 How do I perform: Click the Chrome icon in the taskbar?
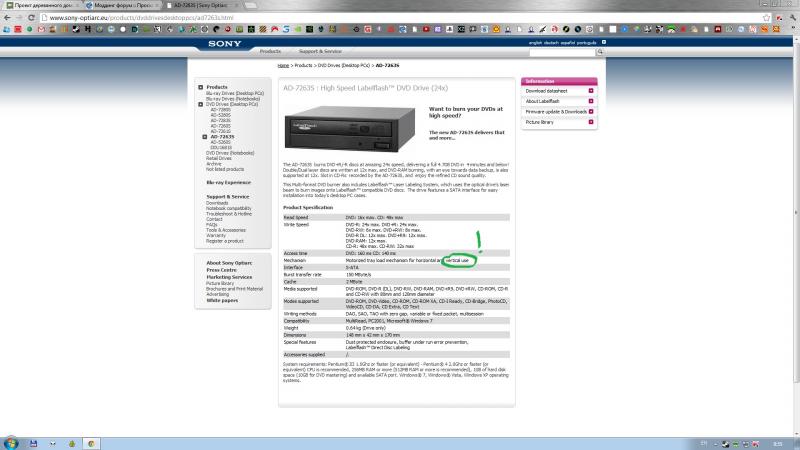click(x=91, y=443)
